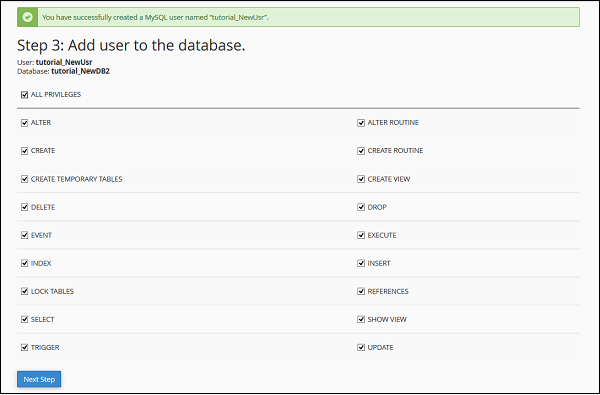
Task: Toggle the EXECUTE privilege checkbox
Action: coord(361,235)
